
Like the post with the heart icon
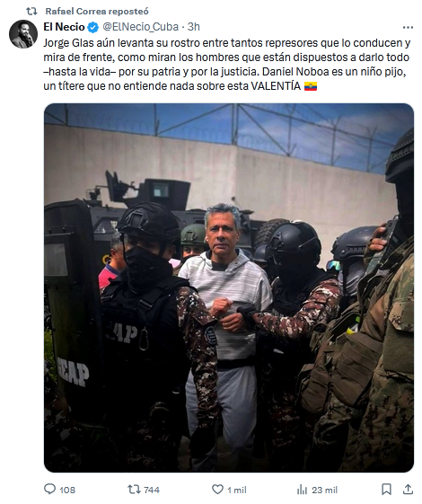click(217, 490)
